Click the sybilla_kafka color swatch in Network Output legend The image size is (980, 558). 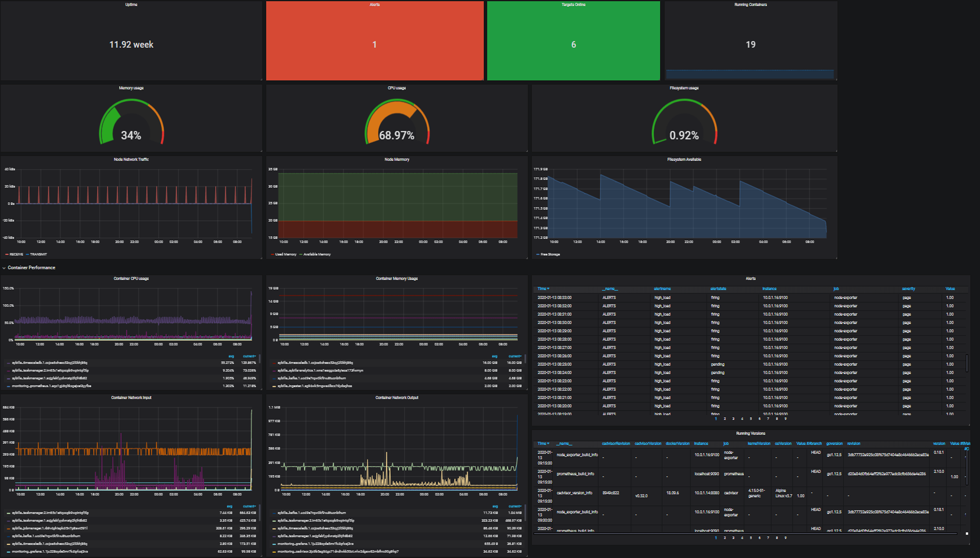(x=274, y=513)
